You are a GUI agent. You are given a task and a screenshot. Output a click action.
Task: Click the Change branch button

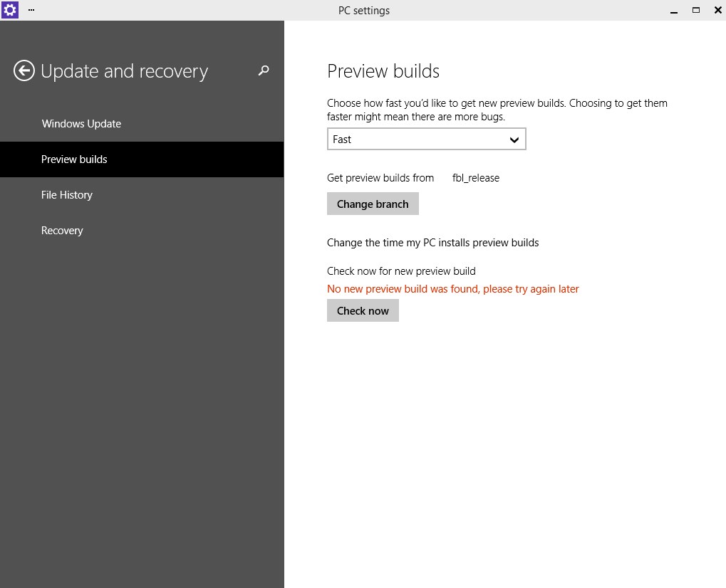click(x=373, y=204)
